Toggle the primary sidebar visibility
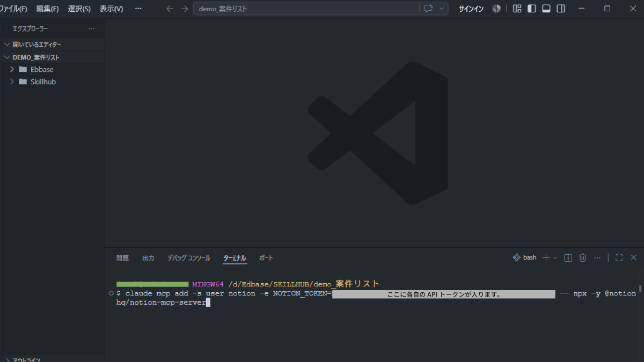Screen dimensions: 644x362 pyautogui.click(x=532, y=9)
